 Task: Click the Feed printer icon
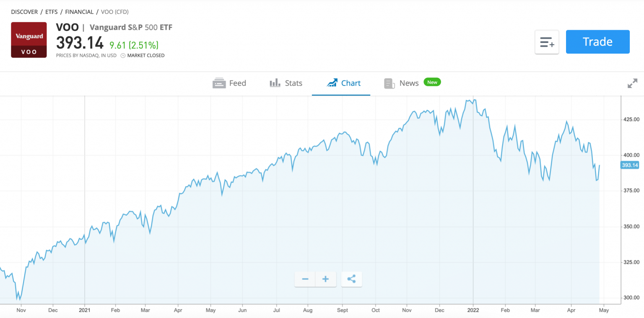coord(219,83)
